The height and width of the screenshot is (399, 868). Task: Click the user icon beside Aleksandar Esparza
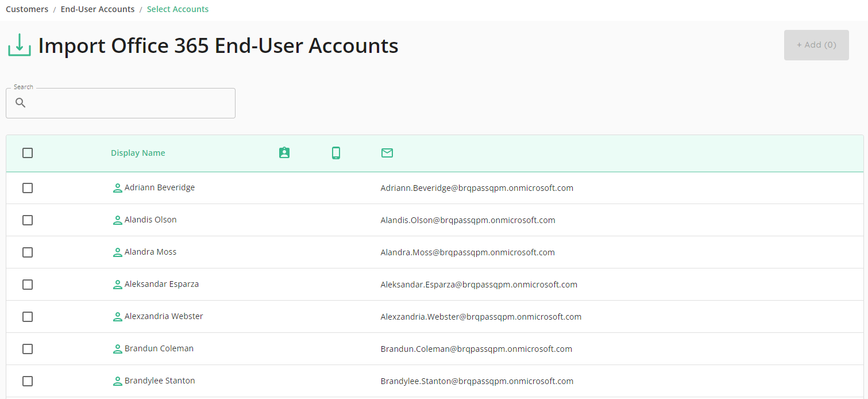(118, 285)
